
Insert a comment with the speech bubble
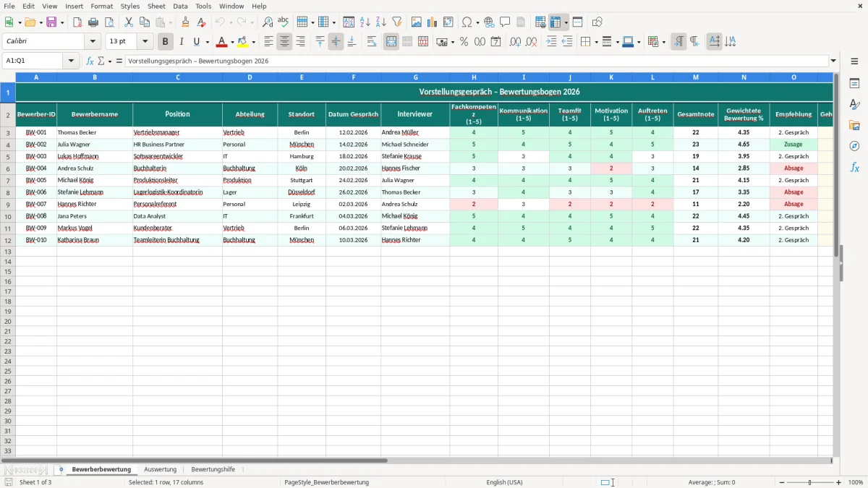click(505, 22)
